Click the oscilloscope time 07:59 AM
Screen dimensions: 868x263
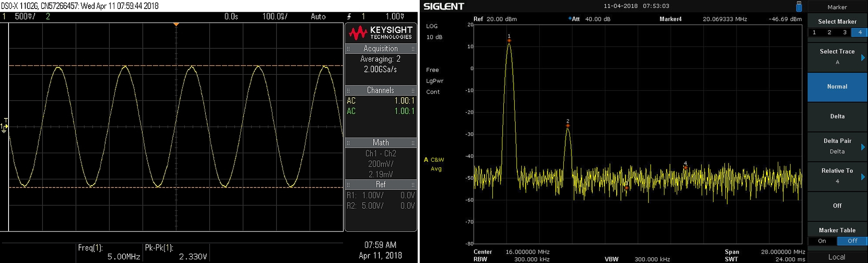coord(380,245)
